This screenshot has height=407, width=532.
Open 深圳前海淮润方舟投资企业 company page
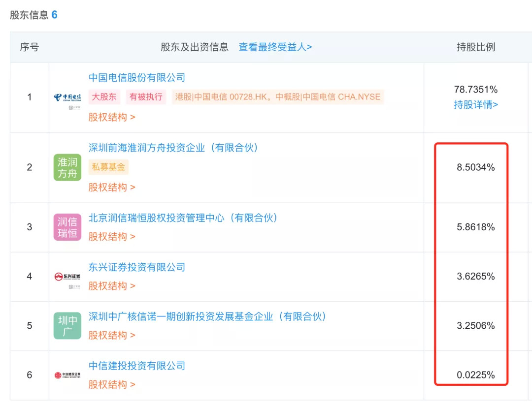(173, 148)
